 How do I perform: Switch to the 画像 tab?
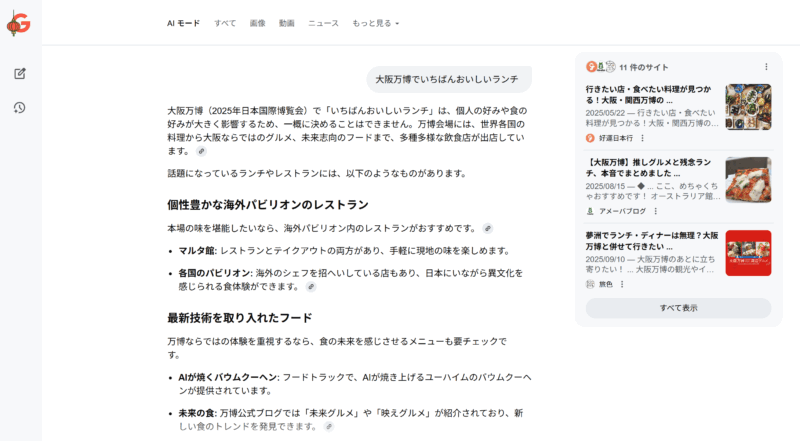tap(257, 22)
